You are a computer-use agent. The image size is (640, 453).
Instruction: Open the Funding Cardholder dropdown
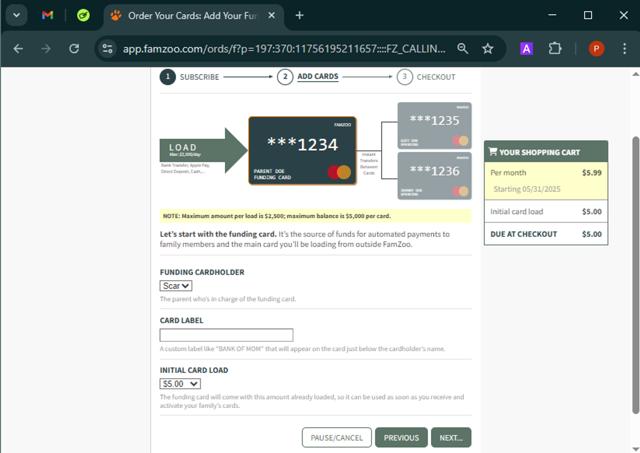click(x=176, y=286)
